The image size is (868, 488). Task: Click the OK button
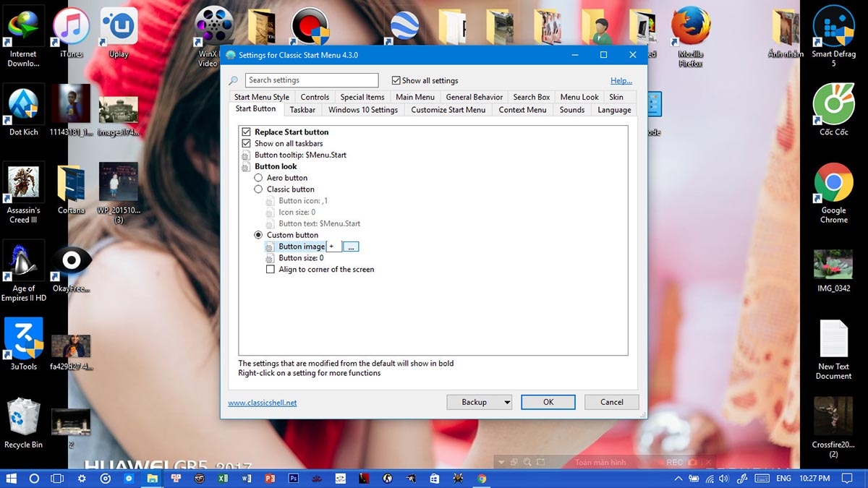(548, 402)
